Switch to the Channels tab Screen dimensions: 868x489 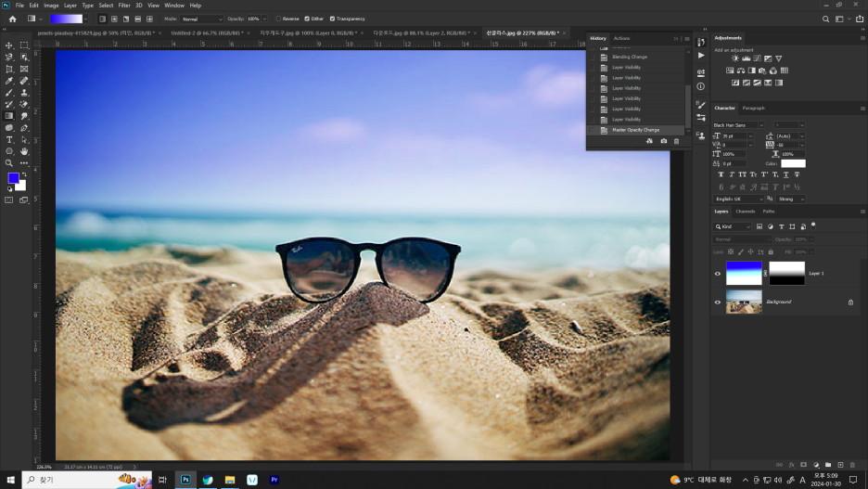click(745, 212)
